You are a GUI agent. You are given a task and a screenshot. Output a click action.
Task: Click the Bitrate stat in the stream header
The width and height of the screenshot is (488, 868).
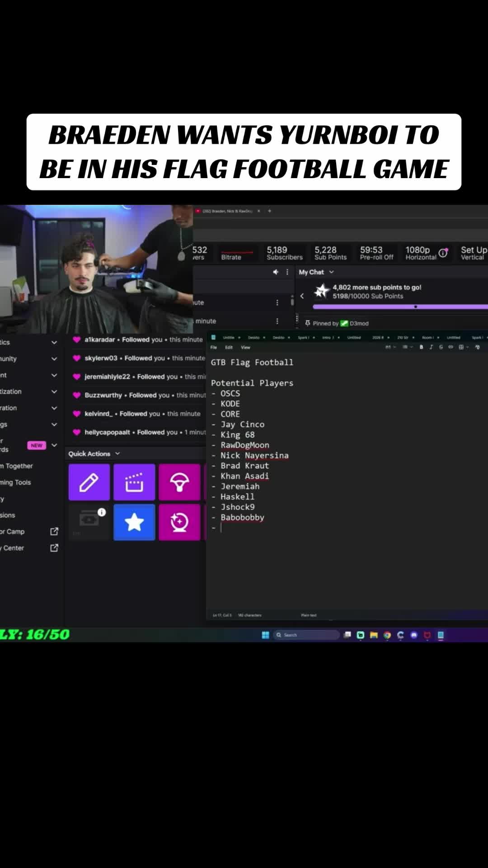pyautogui.click(x=237, y=253)
